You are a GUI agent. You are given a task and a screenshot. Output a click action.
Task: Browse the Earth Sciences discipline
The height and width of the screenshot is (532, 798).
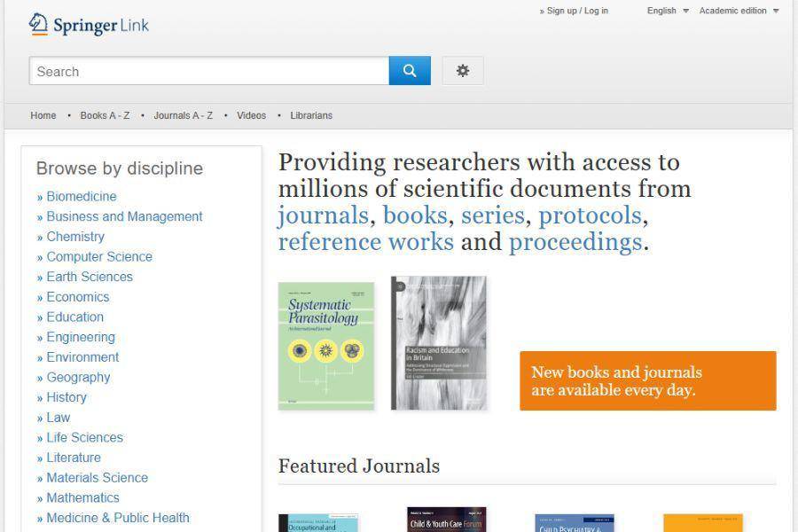click(x=90, y=277)
